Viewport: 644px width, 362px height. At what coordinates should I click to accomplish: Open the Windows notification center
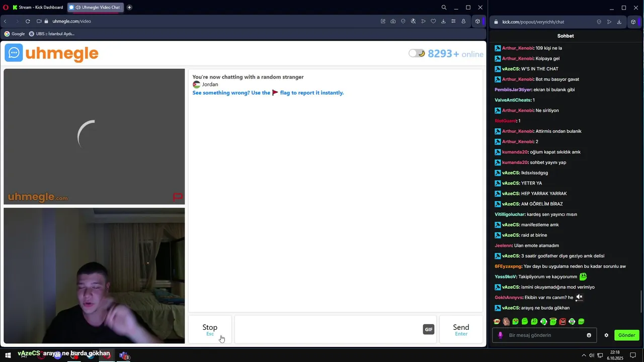click(633, 355)
